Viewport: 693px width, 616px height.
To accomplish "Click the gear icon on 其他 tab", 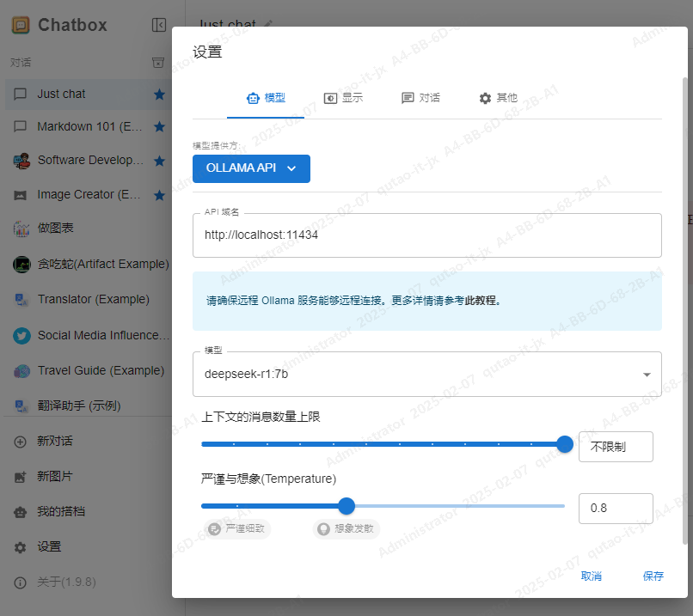I will tap(485, 98).
